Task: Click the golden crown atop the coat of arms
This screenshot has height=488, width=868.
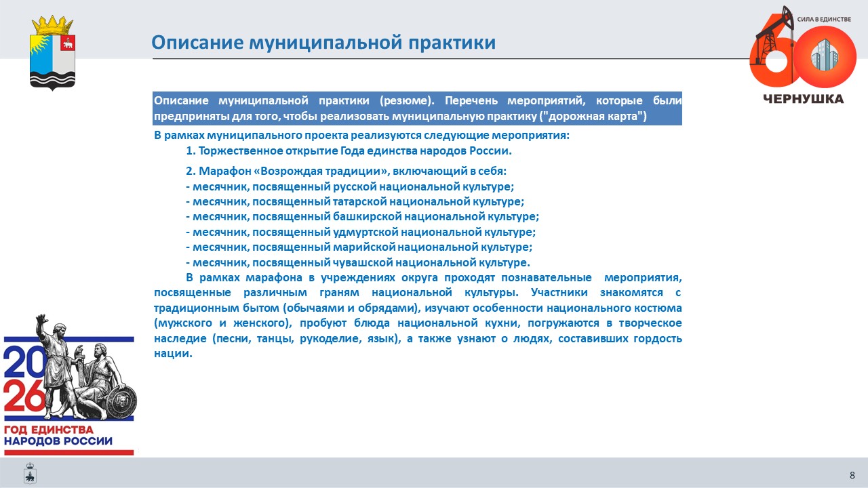Action: click(53, 25)
